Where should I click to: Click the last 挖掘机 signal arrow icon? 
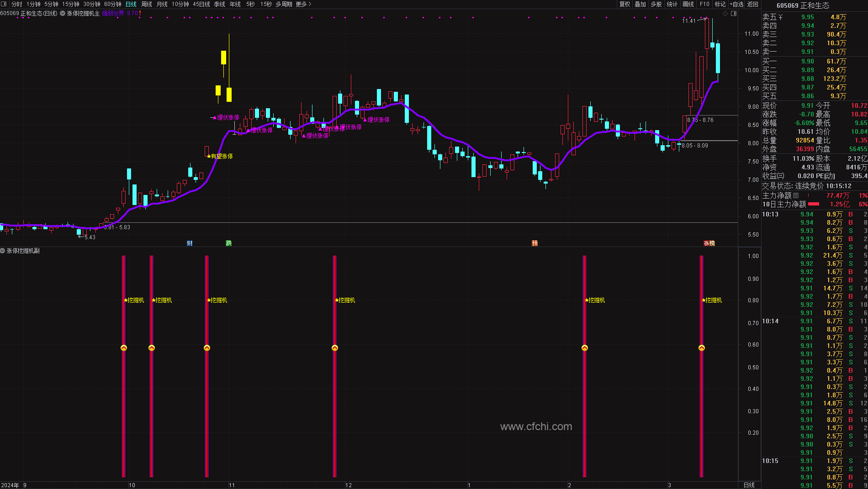click(x=702, y=348)
